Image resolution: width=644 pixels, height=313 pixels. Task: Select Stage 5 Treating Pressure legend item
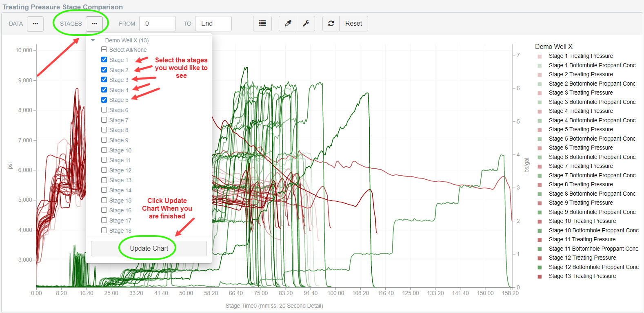click(581, 129)
